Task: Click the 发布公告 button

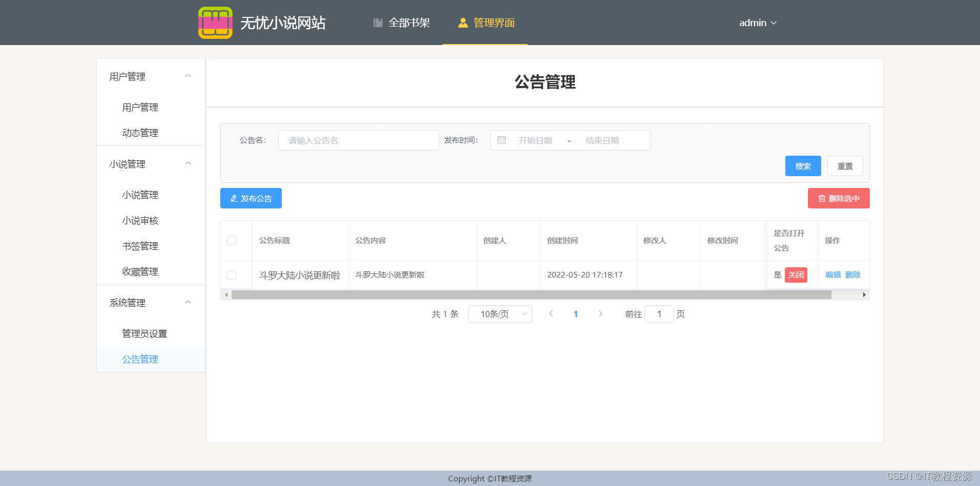Action: (251, 198)
